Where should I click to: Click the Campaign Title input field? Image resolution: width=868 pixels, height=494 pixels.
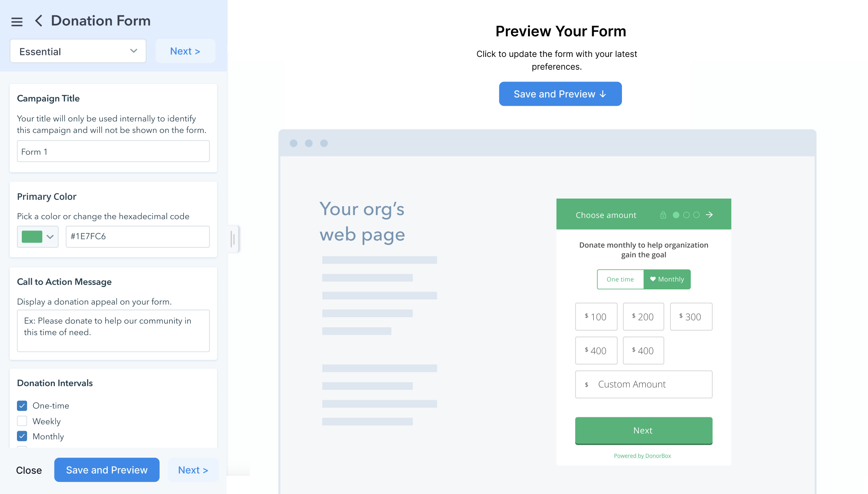pos(113,151)
